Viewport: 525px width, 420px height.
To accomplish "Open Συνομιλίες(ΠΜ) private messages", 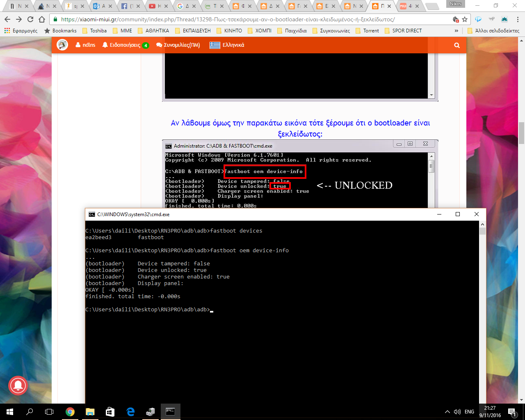I will point(178,45).
